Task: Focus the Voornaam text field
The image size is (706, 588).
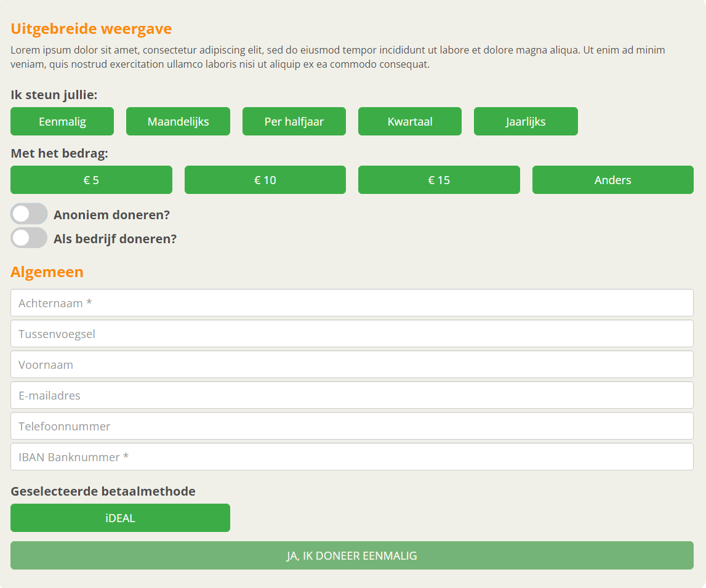Action: [353, 364]
